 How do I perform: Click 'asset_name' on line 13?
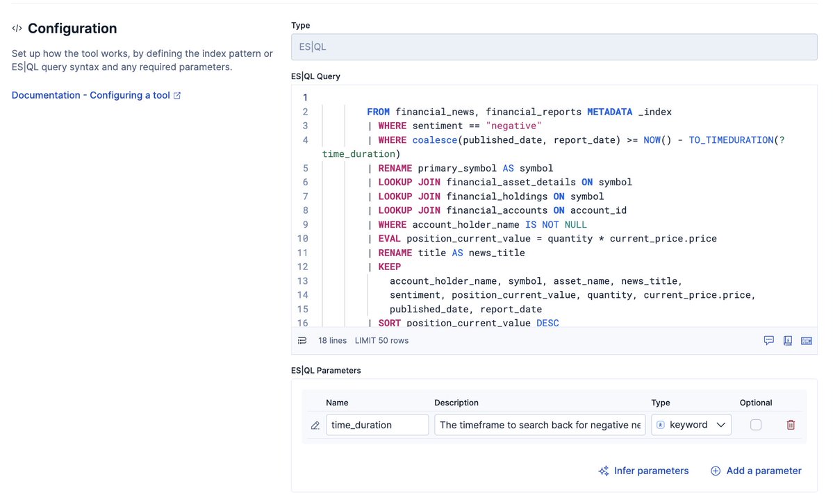coord(582,281)
